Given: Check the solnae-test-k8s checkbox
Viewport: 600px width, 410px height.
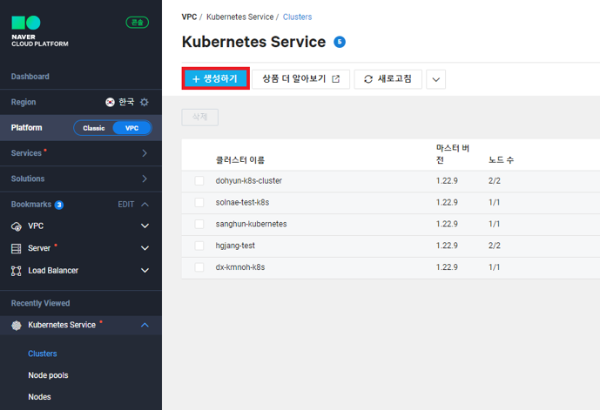Looking at the screenshot, I should tap(199, 202).
